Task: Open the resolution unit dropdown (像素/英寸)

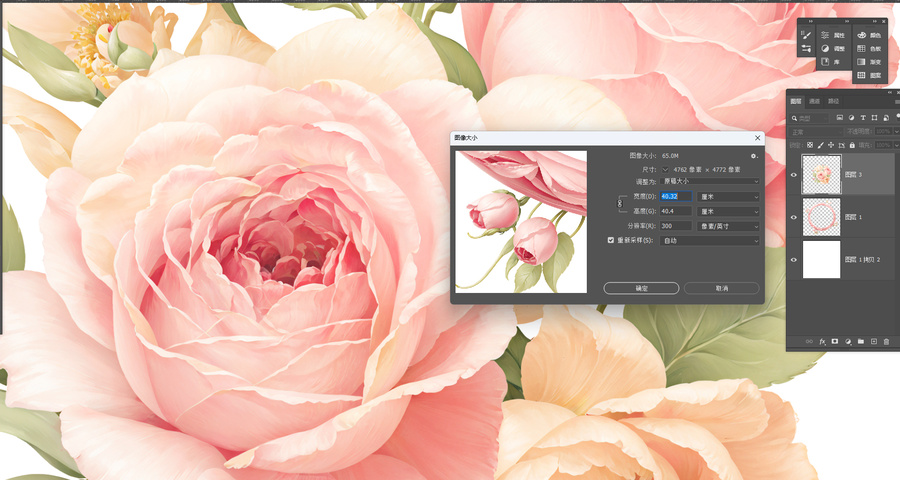Action: pyautogui.click(x=728, y=226)
